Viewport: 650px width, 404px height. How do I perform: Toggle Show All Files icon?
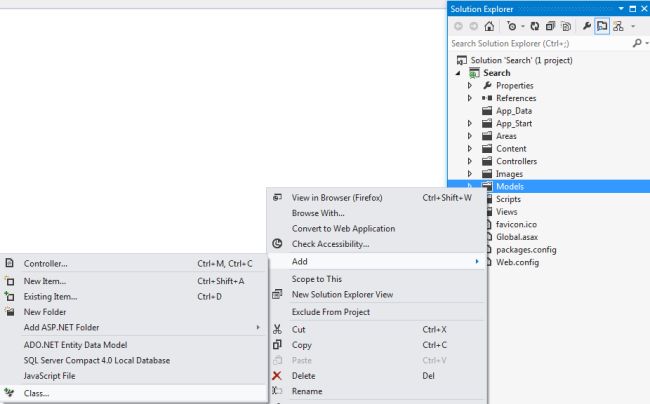tap(566, 27)
